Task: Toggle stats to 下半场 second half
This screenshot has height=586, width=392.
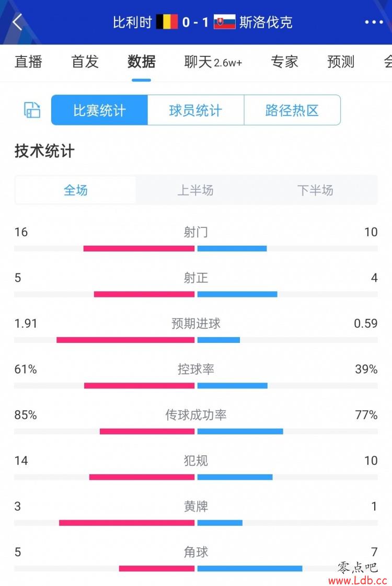Action: (315, 190)
